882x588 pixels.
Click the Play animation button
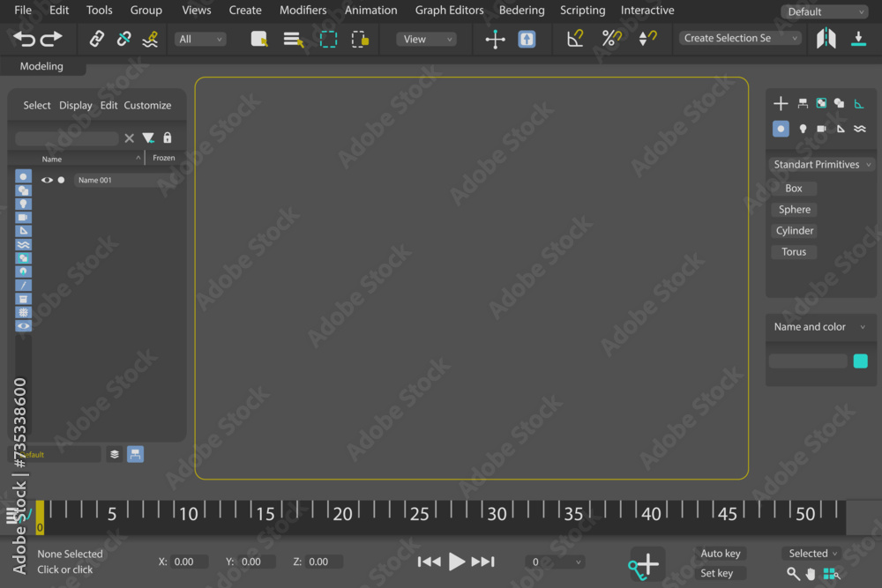(457, 561)
